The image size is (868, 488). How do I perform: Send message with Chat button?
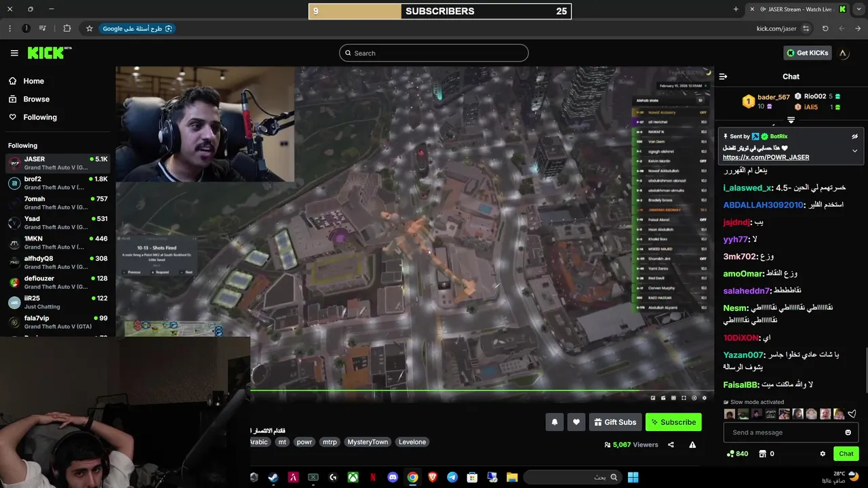846,453
